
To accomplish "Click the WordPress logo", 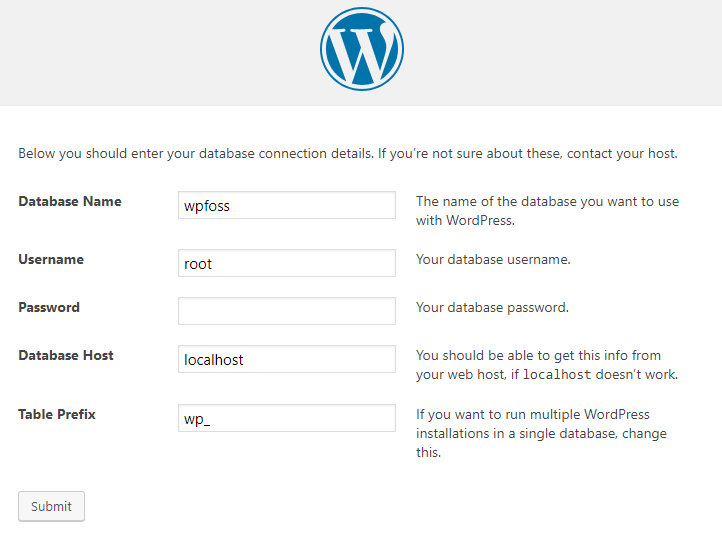I will [x=362, y=49].
